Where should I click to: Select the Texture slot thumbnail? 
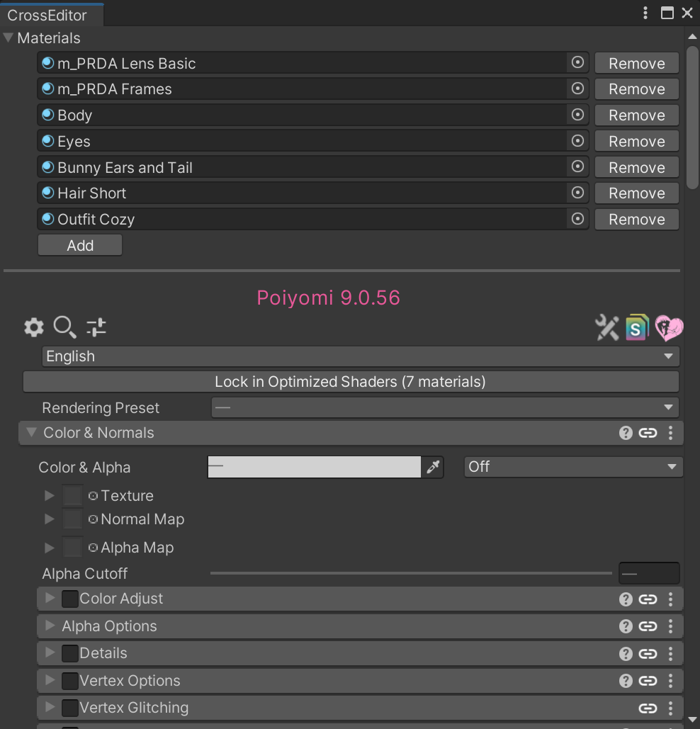pos(72,495)
